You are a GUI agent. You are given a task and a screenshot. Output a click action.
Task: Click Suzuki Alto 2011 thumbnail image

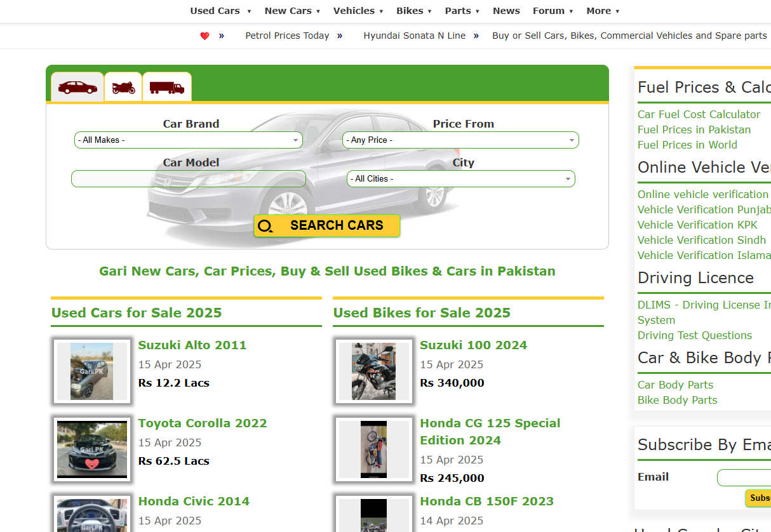pos(92,371)
